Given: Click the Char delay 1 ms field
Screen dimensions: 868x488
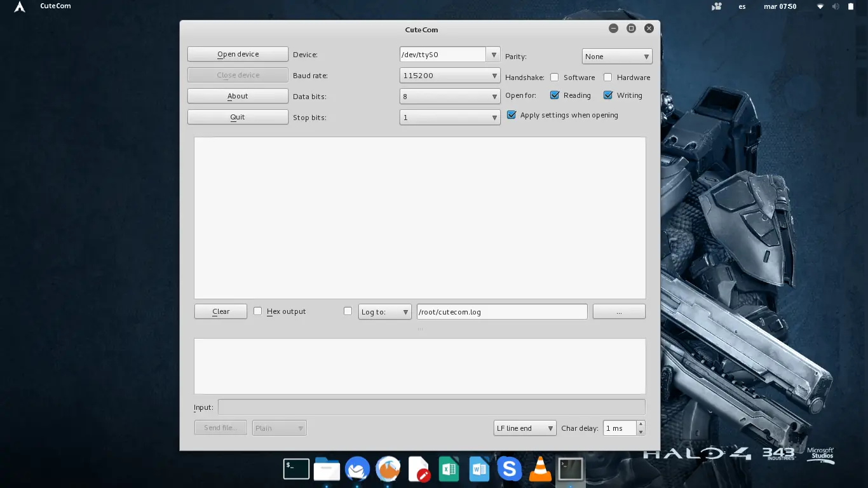Looking at the screenshot, I should [x=620, y=428].
